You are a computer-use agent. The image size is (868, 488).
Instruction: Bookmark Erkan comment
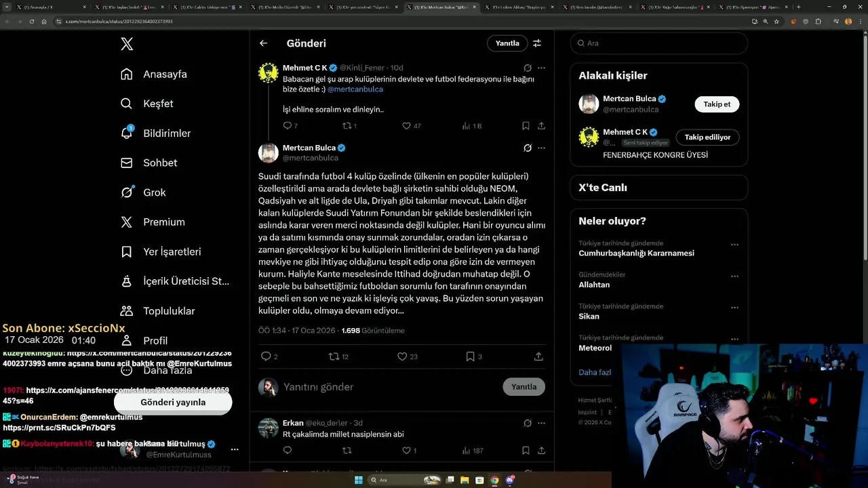pos(526,451)
